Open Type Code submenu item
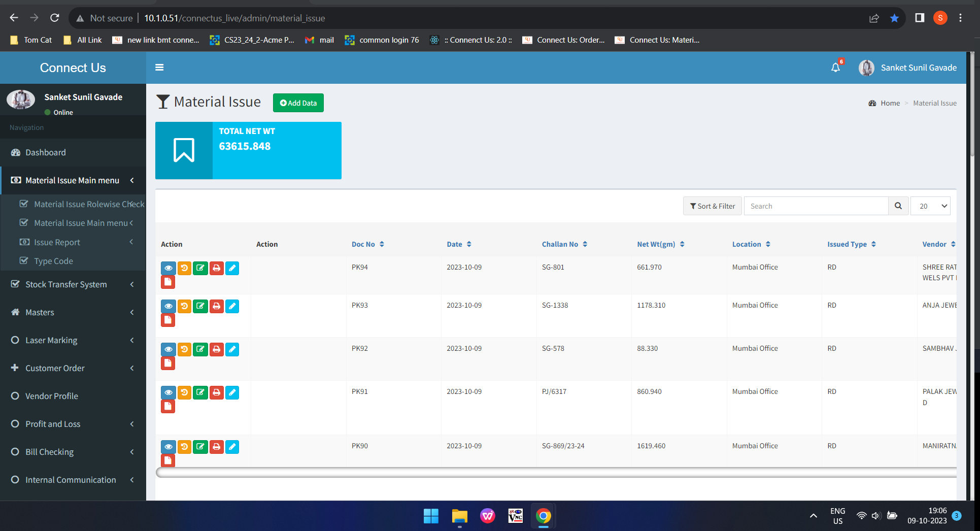The image size is (980, 531). (x=73, y=261)
